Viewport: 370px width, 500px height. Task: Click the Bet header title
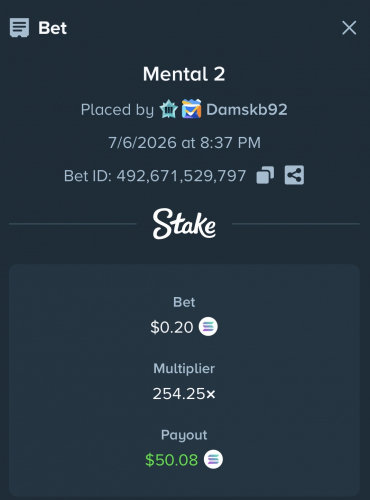(53, 28)
